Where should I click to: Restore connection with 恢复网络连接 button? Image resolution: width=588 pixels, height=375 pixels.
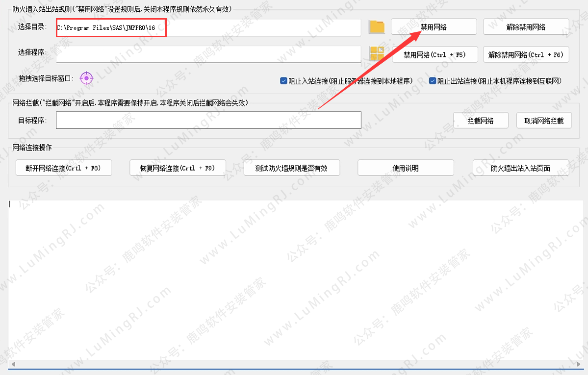178,168
